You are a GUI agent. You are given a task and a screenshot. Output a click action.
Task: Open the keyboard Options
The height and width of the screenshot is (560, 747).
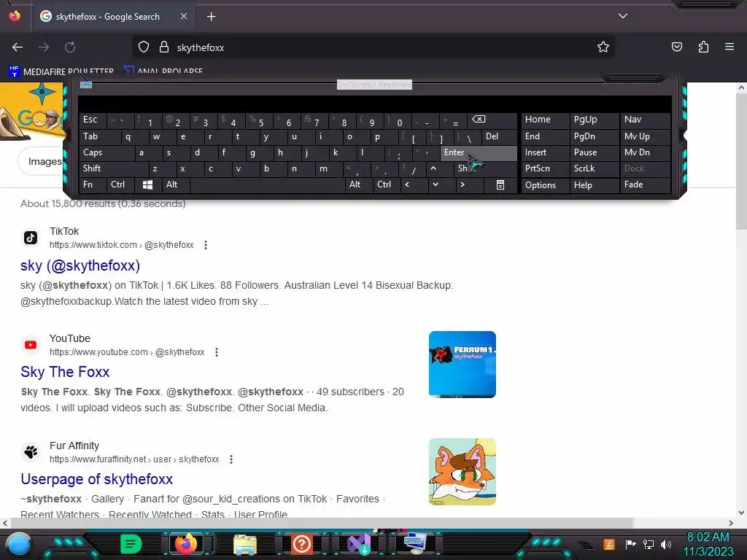click(x=545, y=185)
